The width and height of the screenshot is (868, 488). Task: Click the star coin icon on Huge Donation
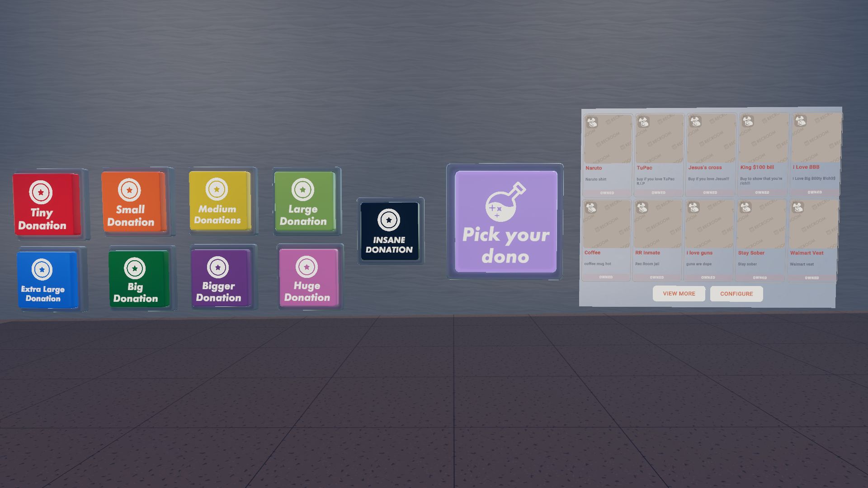point(306,266)
